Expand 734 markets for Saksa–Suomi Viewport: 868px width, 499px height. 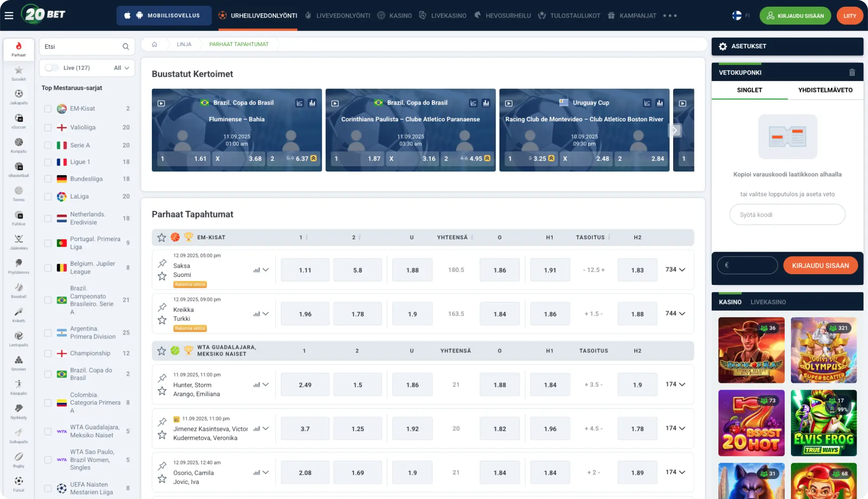[675, 269]
